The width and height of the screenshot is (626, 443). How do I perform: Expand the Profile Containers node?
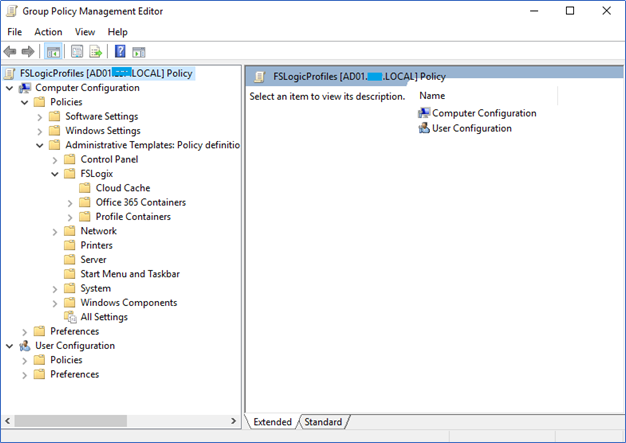click(70, 218)
